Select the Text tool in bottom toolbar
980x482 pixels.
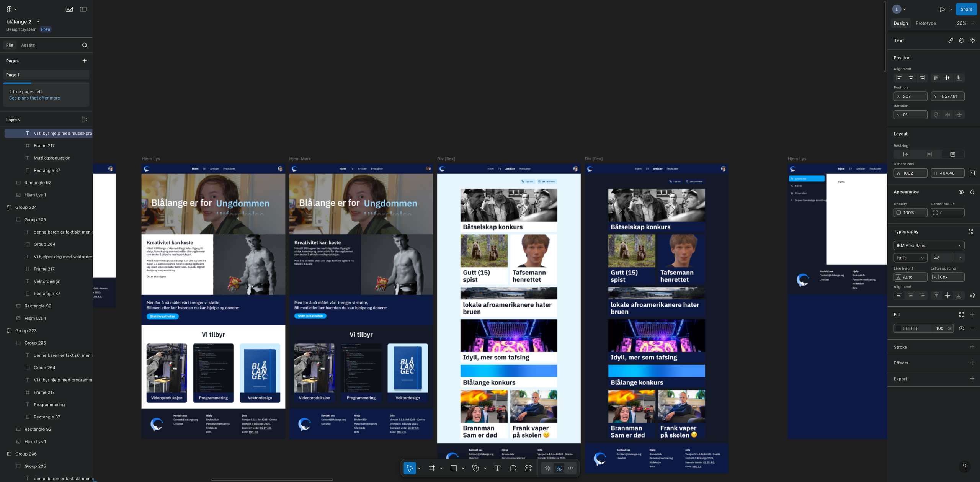click(x=497, y=468)
